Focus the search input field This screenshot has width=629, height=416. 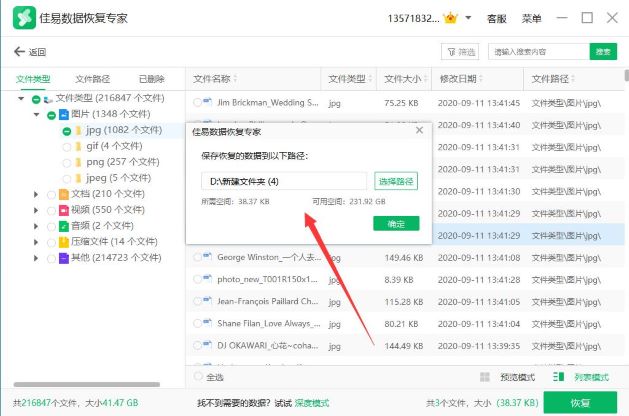click(539, 52)
